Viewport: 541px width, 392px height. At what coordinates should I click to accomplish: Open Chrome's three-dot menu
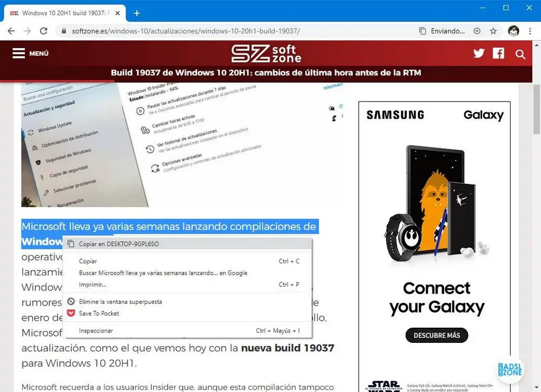(x=530, y=31)
